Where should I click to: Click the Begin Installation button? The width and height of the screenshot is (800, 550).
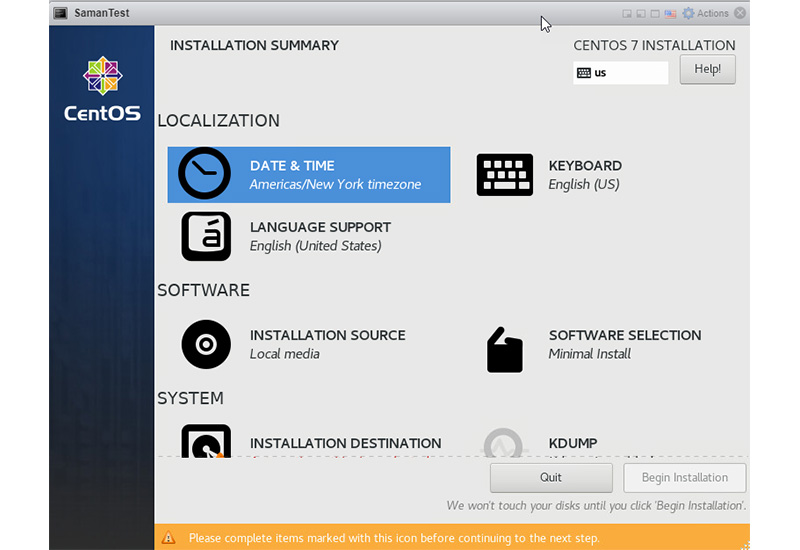point(685,478)
